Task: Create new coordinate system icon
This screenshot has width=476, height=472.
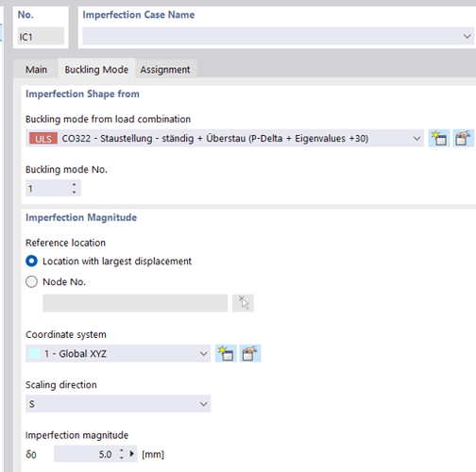Action: pyautogui.click(x=226, y=353)
